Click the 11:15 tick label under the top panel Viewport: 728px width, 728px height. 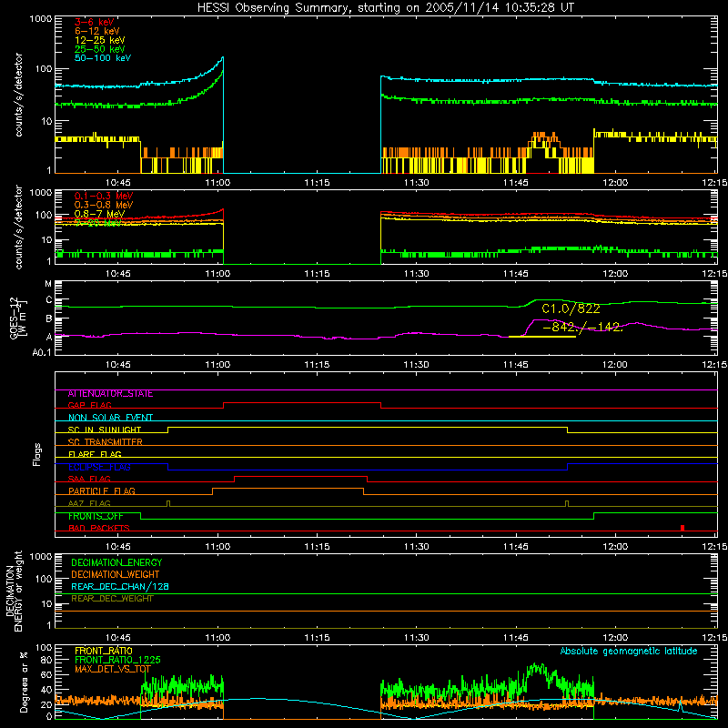[317, 182]
